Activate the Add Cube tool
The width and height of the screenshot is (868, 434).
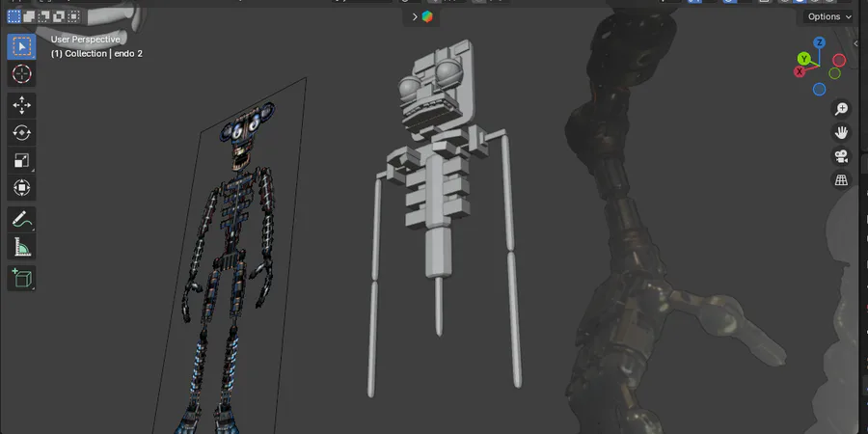pos(21,279)
